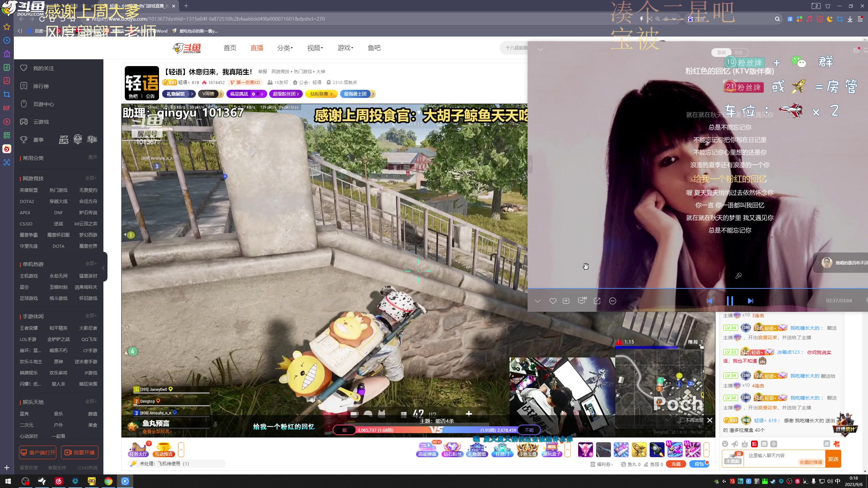Expand the panel next to 互动预言
Screen dimensions: 868x488
pyautogui.click(x=181, y=450)
